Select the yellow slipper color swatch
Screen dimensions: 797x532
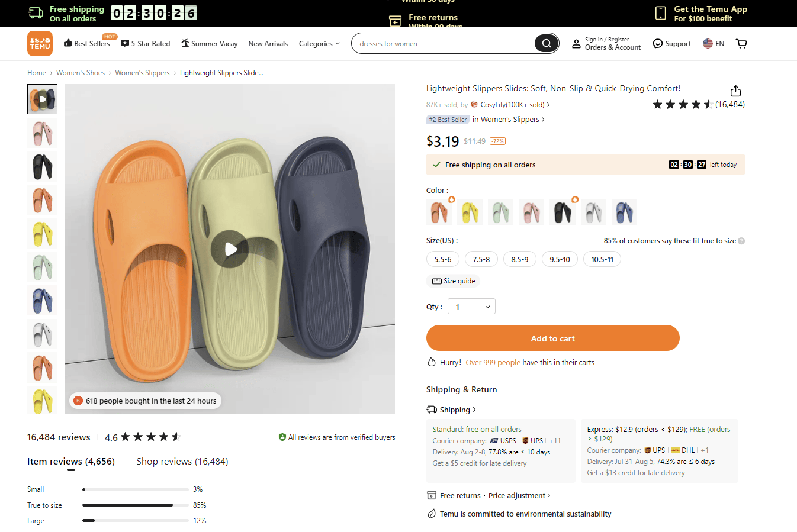[470, 212]
